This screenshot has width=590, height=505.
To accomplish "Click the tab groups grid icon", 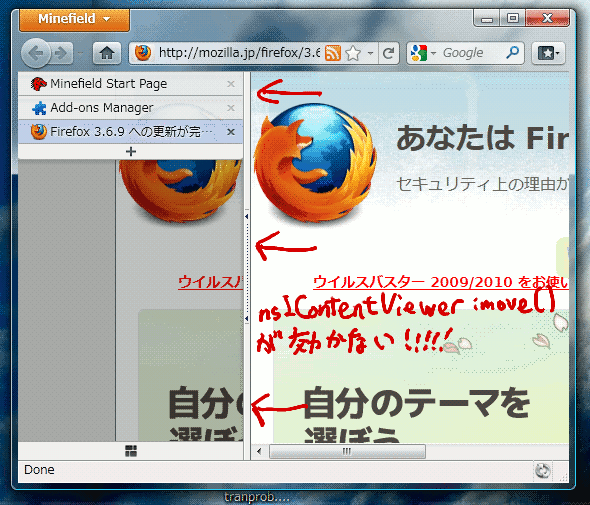I will [131, 450].
